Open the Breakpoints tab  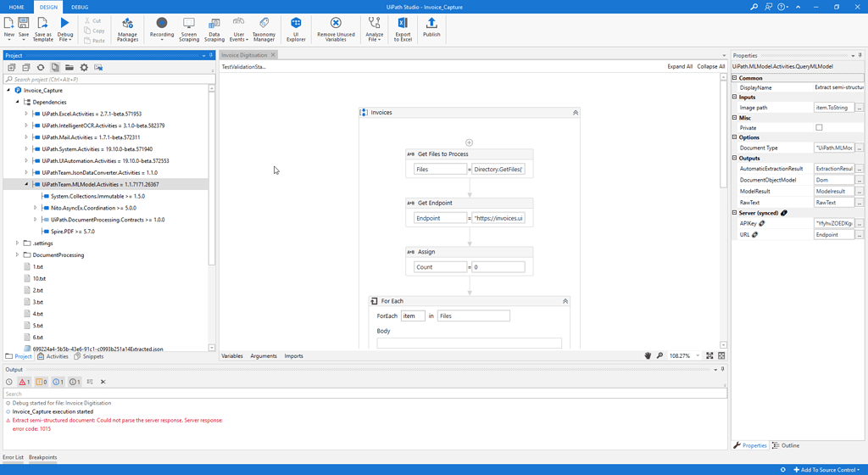[42, 457]
